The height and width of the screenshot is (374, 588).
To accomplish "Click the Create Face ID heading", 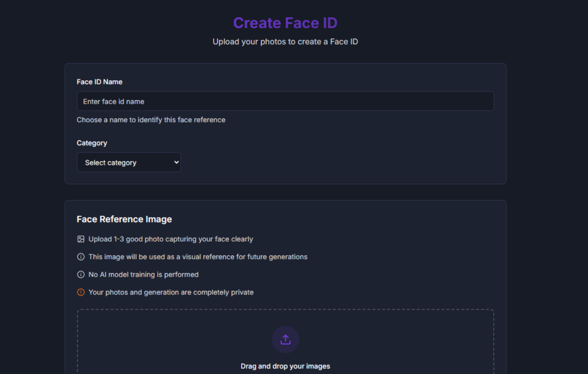I will pyautogui.click(x=285, y=23).
